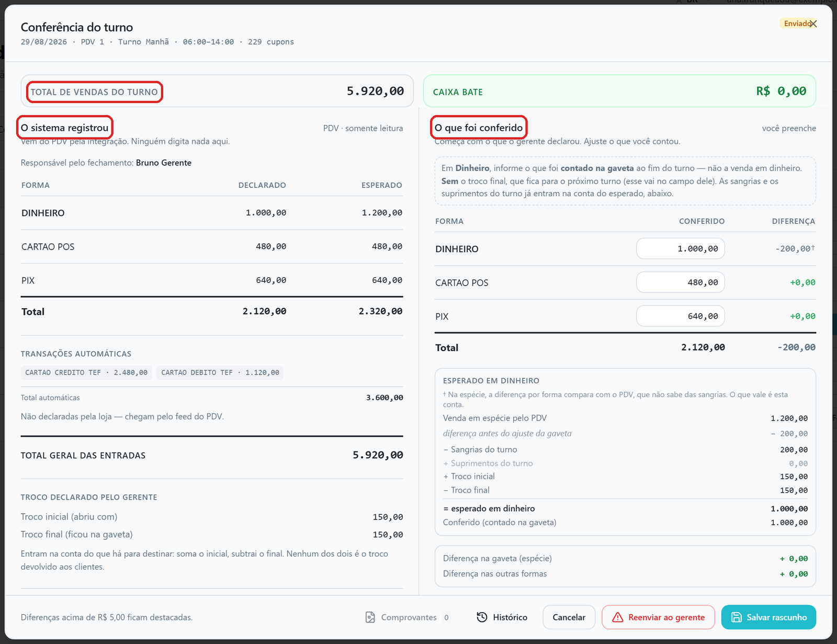Image resolution: width=837 pixels, height=644 pixels.
Task: Click the Salvar rascunho button
Action: [768, 617]
